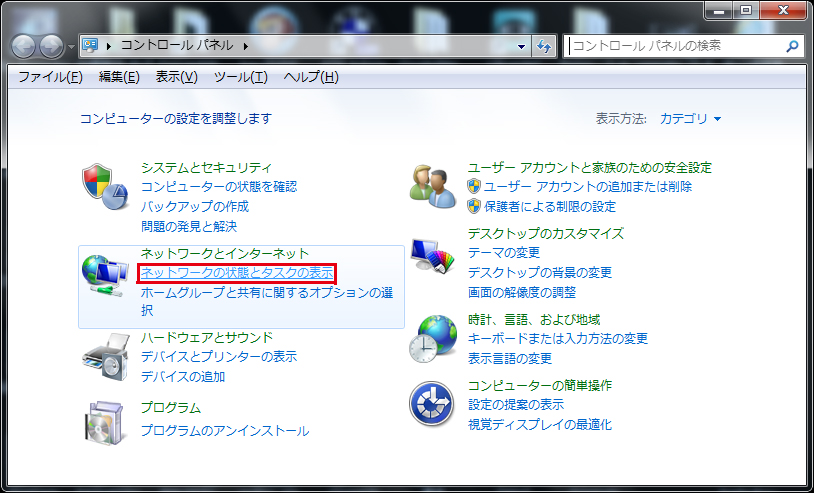This screenshot has height=493, width=814.
Task: Open the カテゴリ view-by dropdown
Action: tap(690, 119)
